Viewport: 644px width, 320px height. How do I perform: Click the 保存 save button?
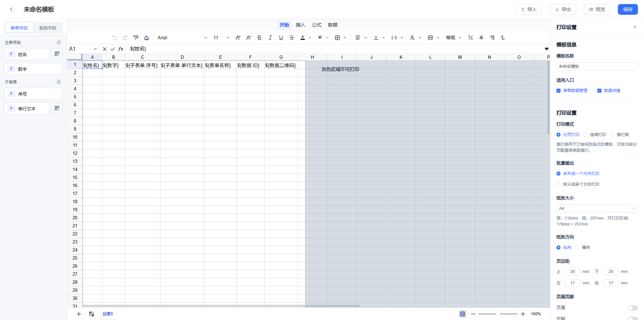pos(628,9)
